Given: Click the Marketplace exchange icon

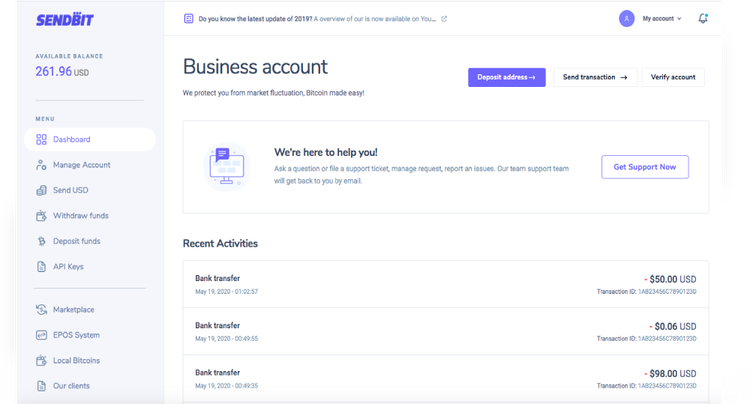Looking at the screenshot, I should tap(41, 309).
